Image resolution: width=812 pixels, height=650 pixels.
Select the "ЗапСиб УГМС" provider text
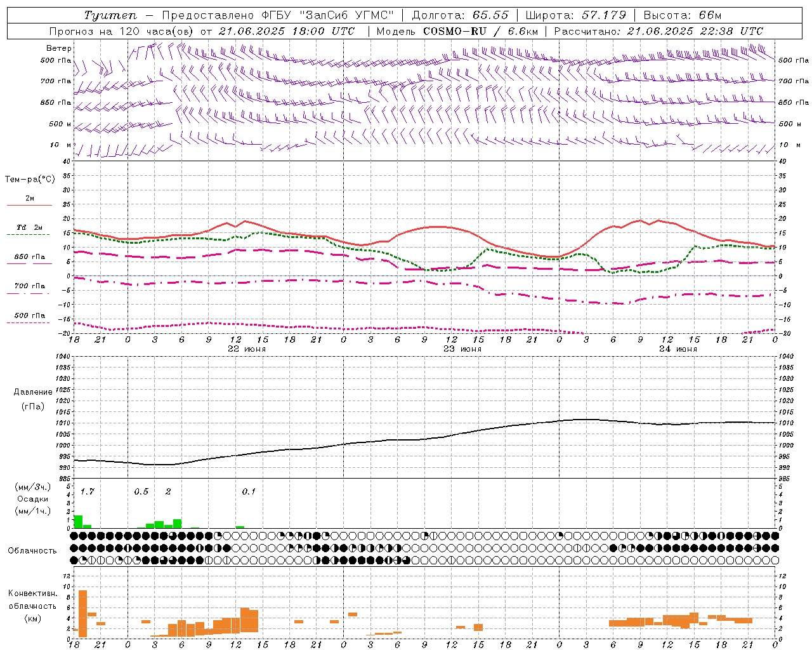(346, 15)
